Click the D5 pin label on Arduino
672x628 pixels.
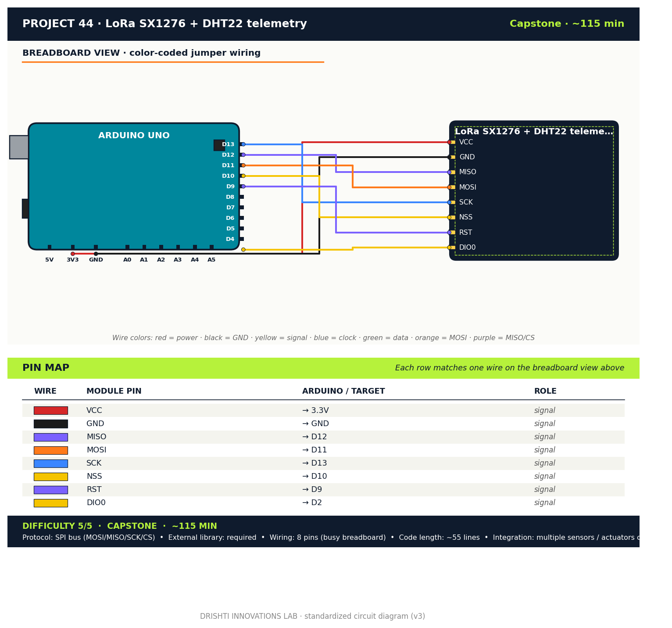(230, 229)
